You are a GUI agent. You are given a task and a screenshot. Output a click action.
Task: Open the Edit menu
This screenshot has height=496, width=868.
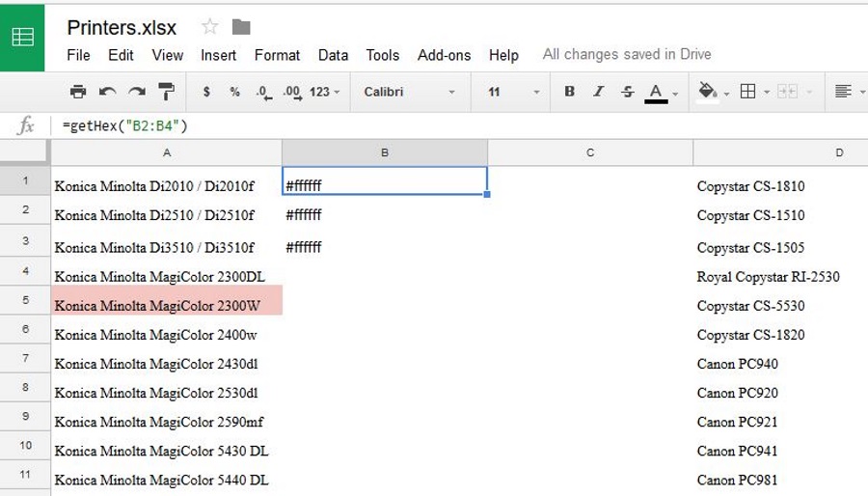pyautogui.click(x=121, y=55)
